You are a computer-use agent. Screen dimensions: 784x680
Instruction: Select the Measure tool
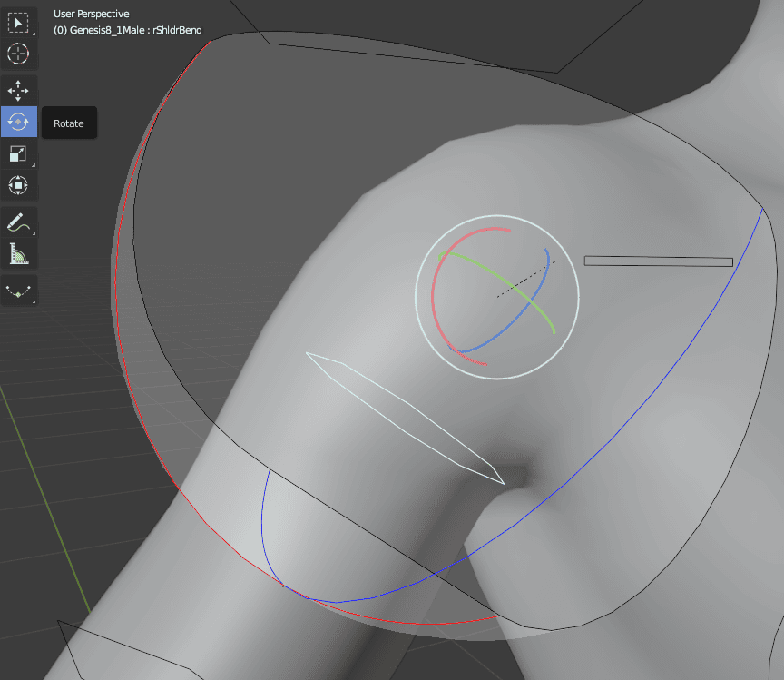(19, 255)
